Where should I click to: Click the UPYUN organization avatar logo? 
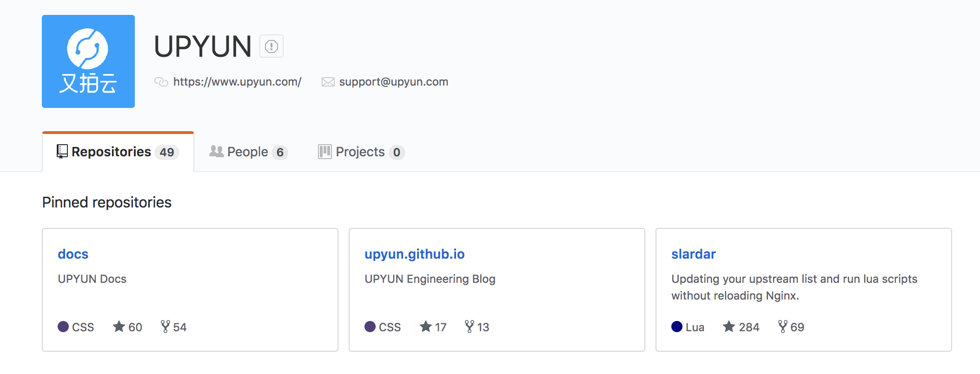coord(88,61)
